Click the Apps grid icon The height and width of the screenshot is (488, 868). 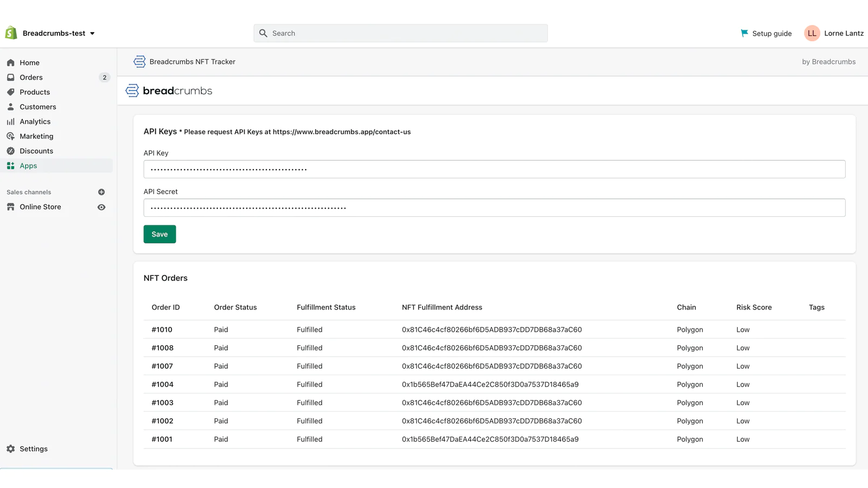[10, 165]
